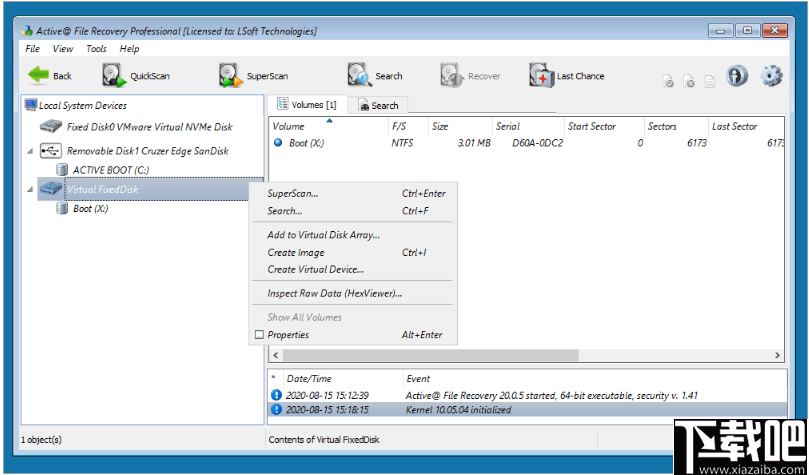
Task: Click info icon of the 15:12:39 log entry
Action: (277, 396)
